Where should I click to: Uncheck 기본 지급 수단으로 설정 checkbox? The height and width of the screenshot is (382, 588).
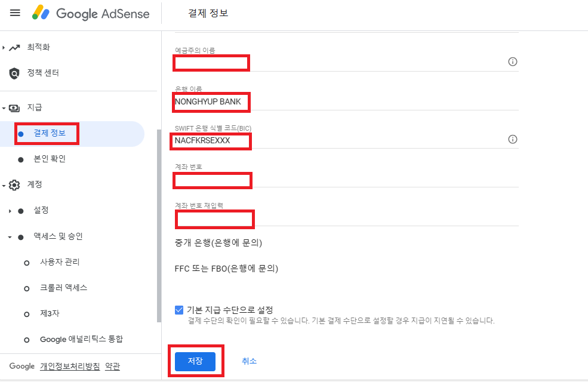178,309
